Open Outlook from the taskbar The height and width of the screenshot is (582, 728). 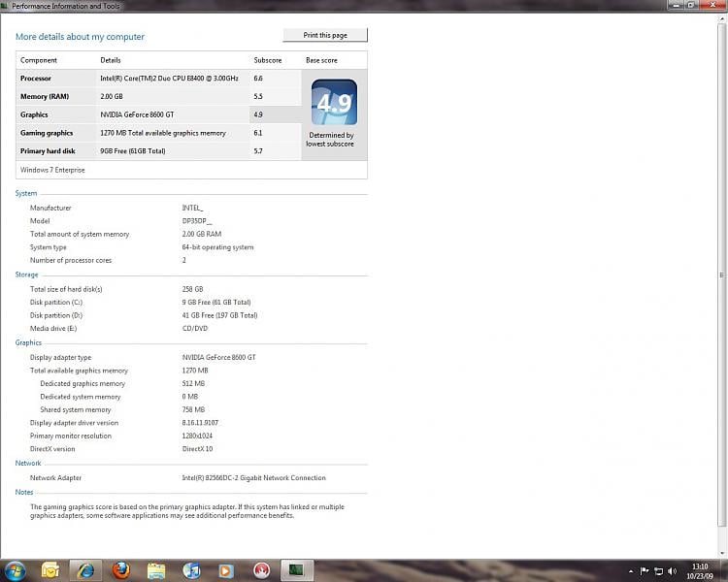click(x=50, y=570)
